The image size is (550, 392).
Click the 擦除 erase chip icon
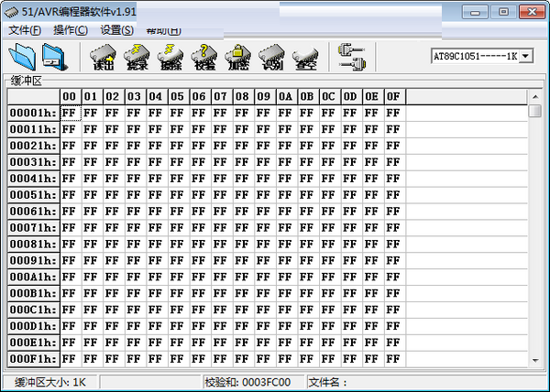(x=170, y=57)
